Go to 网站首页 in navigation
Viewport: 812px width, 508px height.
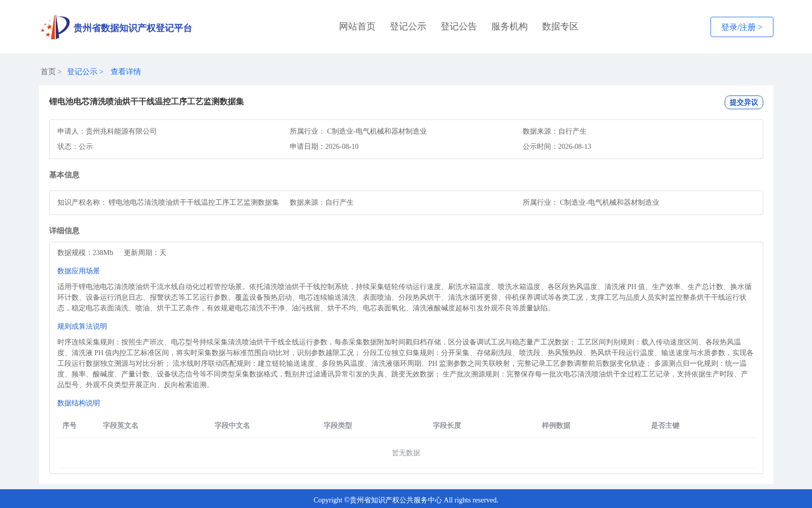(357, 26)
